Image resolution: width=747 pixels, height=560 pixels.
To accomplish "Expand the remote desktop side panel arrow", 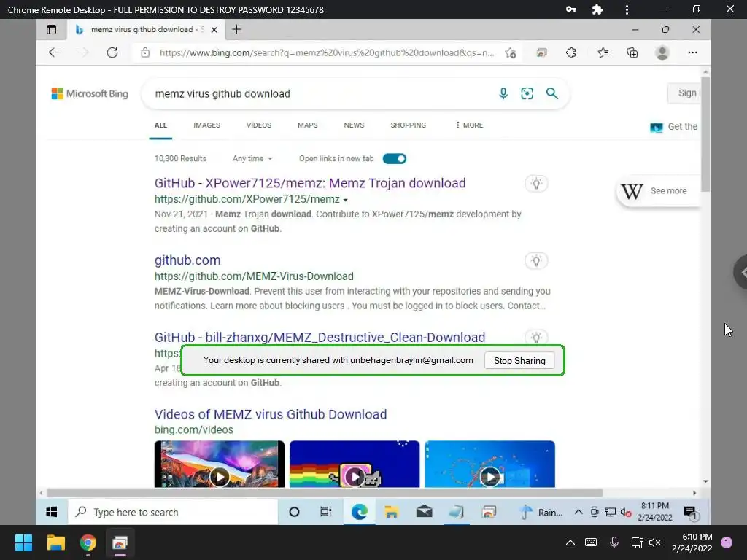I will coord(741,272).
